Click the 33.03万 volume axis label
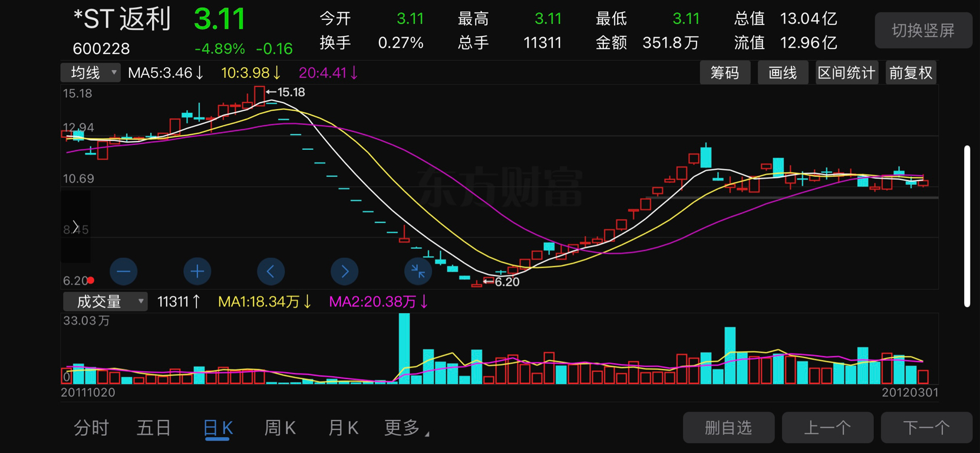 [x=87, y=321]
